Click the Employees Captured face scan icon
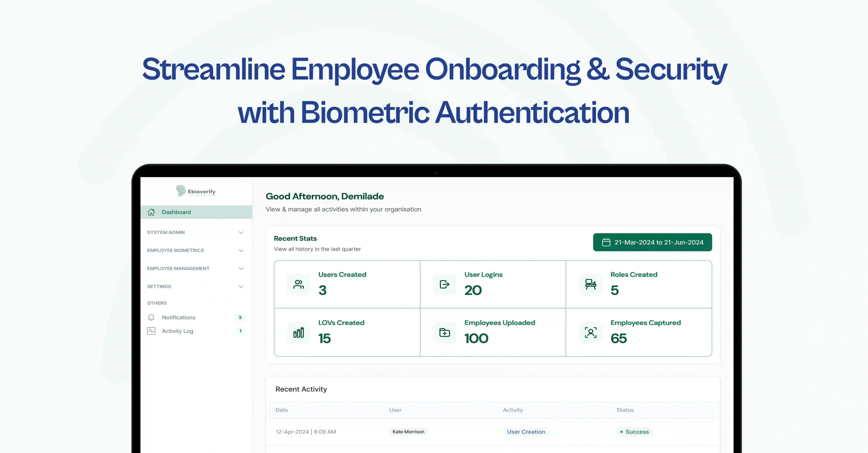The image size is (868, 453). point(590,332)
